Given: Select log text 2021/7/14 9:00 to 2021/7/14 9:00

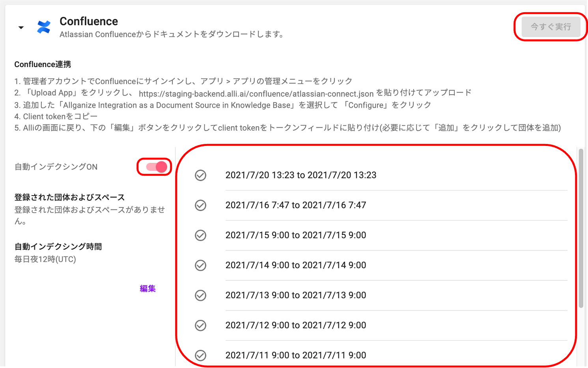Looking at the screenshot, I should coord(296,265).
